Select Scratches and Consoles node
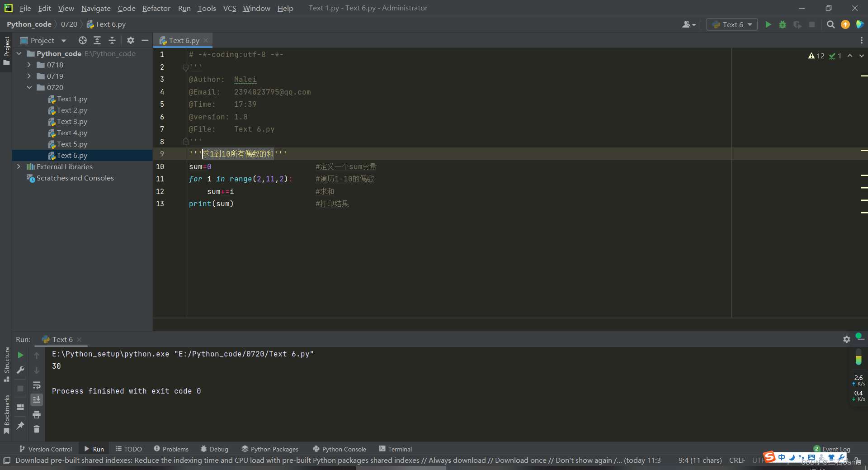Viewport: 868px width, 470px height. (x=71, y=178)
